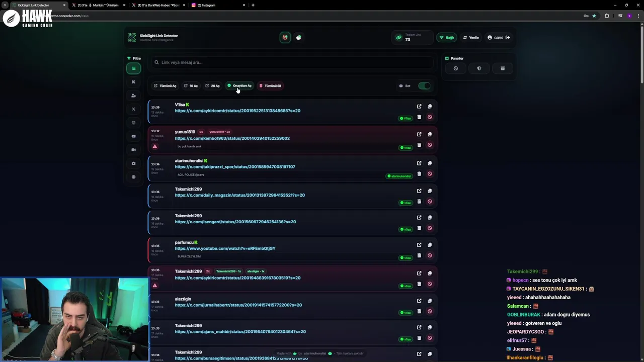This screenshot has width=644, height=362.
Task: Open parfumcu YouTube link externally
Action: (x=419, y=245)
